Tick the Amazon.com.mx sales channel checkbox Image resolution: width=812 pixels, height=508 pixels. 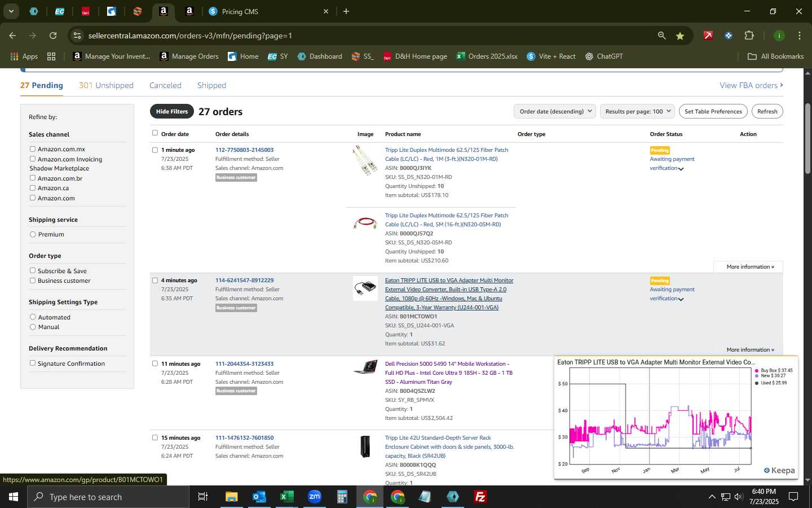point(33,149)
